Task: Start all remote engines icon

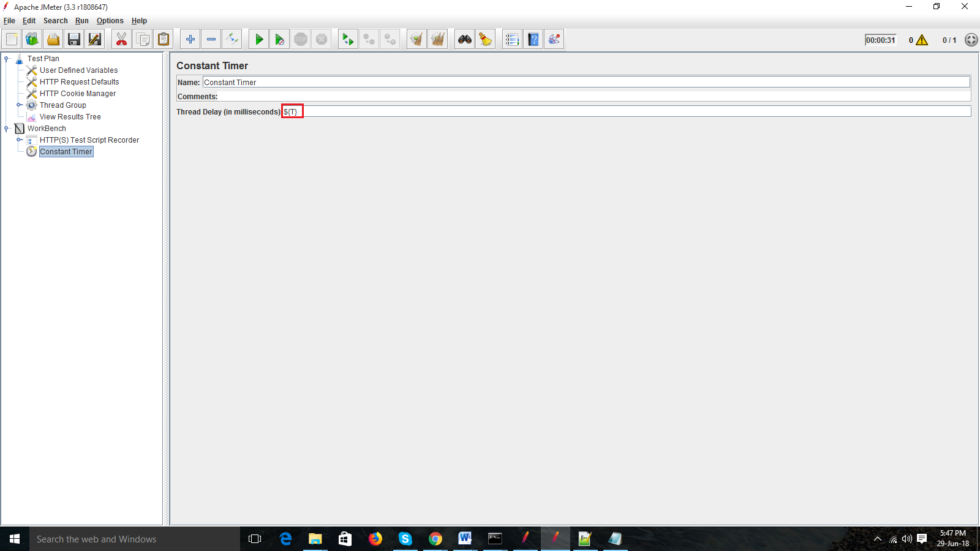Action: (348, 40)
